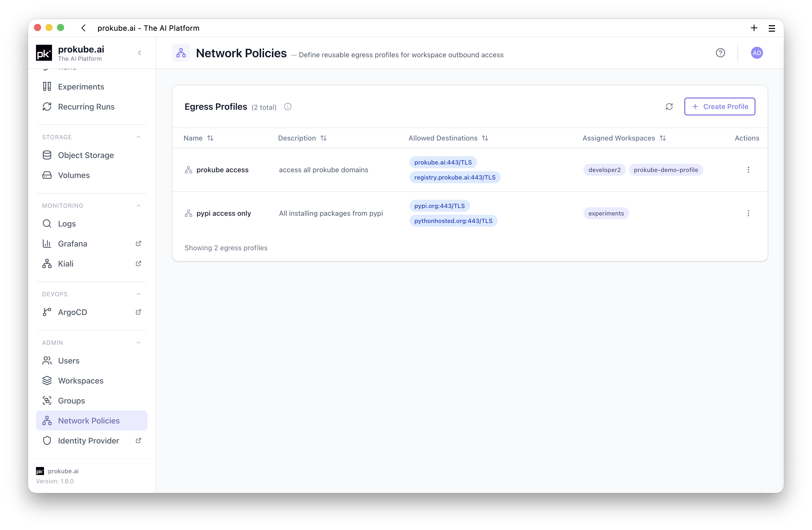Open actions menu for prokube access row

(748, 169)
